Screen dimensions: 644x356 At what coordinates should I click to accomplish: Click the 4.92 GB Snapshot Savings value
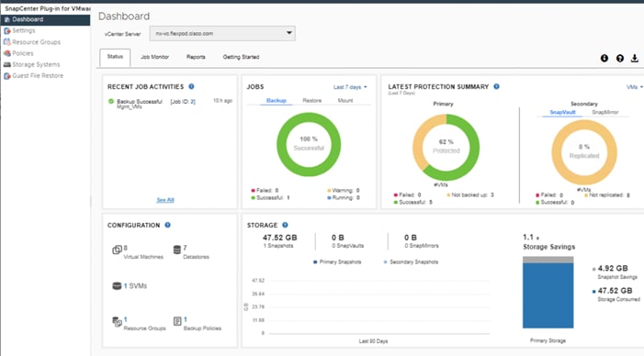coord(613,268)
